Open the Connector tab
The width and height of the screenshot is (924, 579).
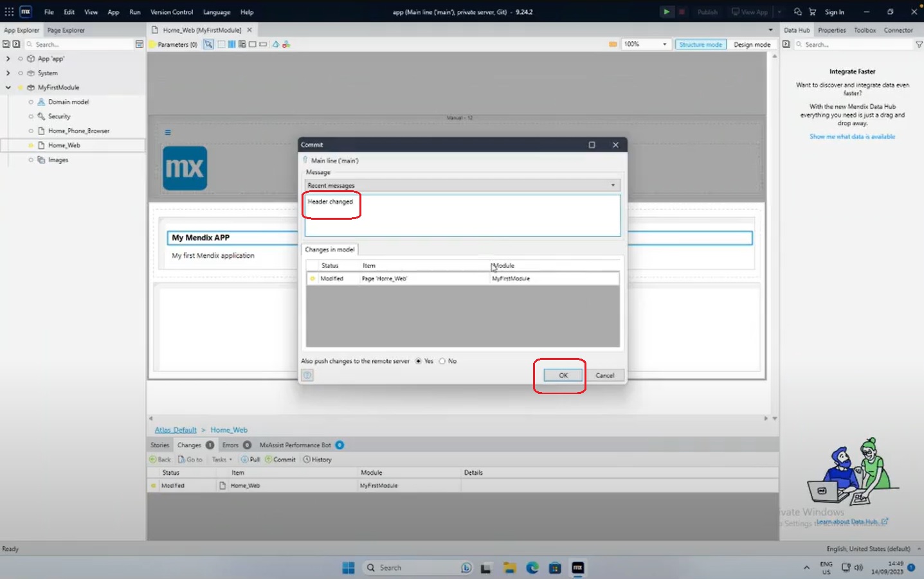click(898, 30)
